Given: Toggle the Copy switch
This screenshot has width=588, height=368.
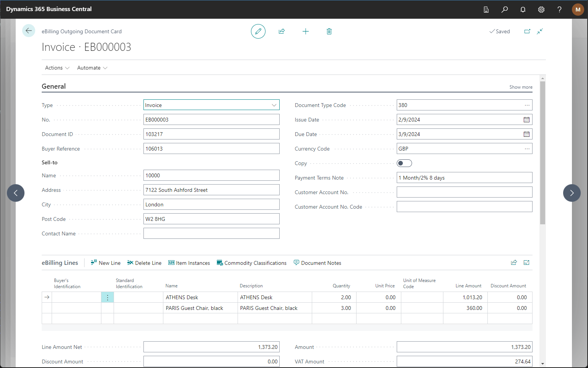Looking at the screenshot, I should [x=404, y=163].
